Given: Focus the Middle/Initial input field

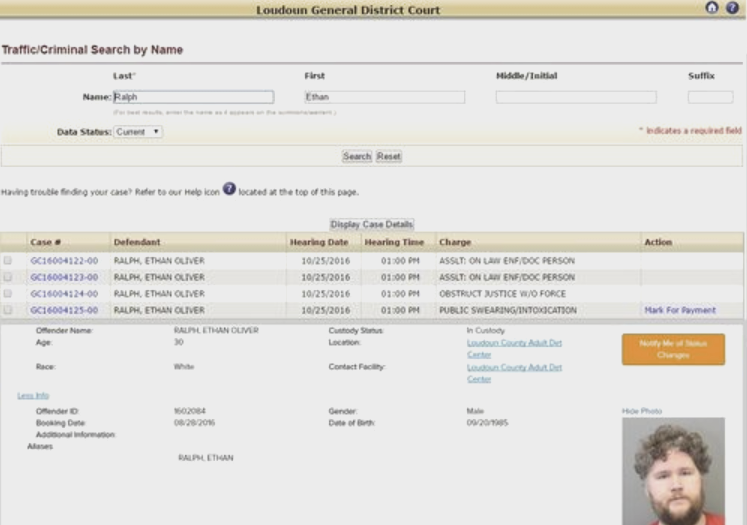Looking at the screenshot, I should 576,97.
